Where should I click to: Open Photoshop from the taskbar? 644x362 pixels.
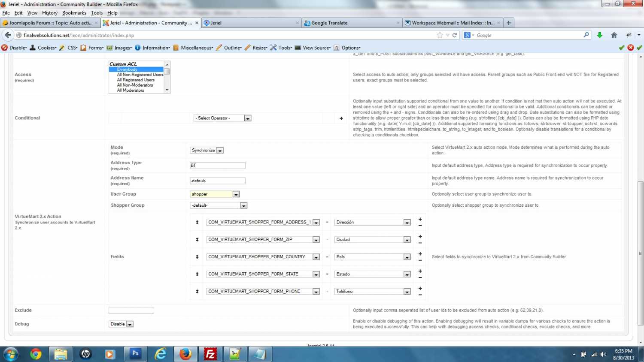tap(135, 354)
